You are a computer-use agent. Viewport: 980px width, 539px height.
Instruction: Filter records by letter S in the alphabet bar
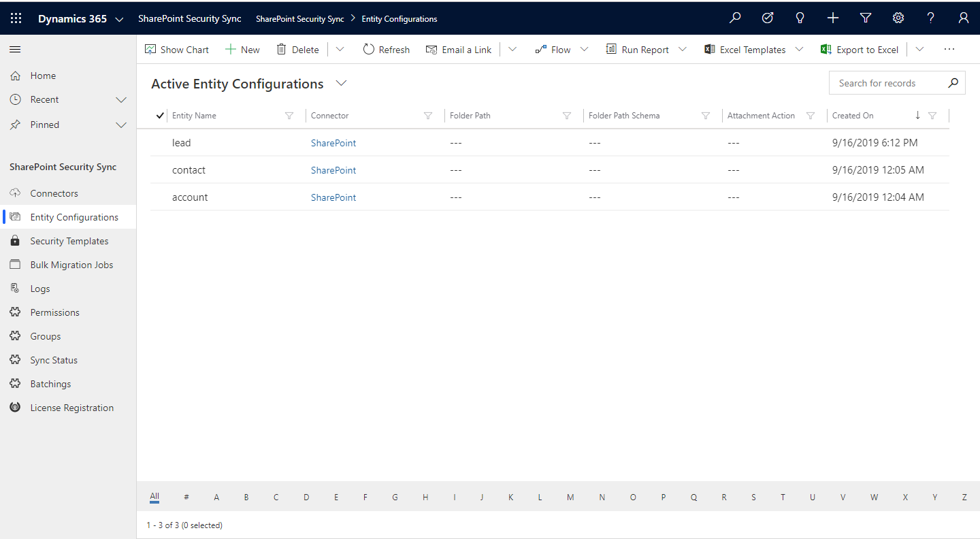pos(753,497)
